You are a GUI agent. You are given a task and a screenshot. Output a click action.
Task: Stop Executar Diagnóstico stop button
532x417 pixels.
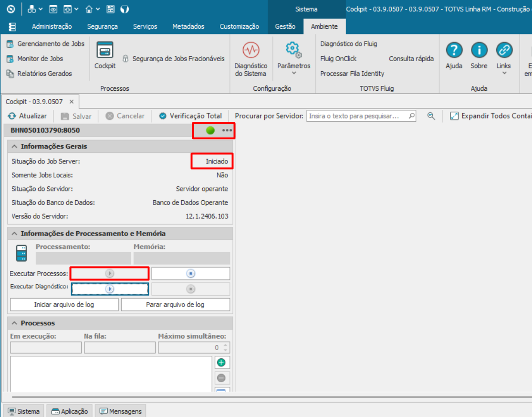191,289
